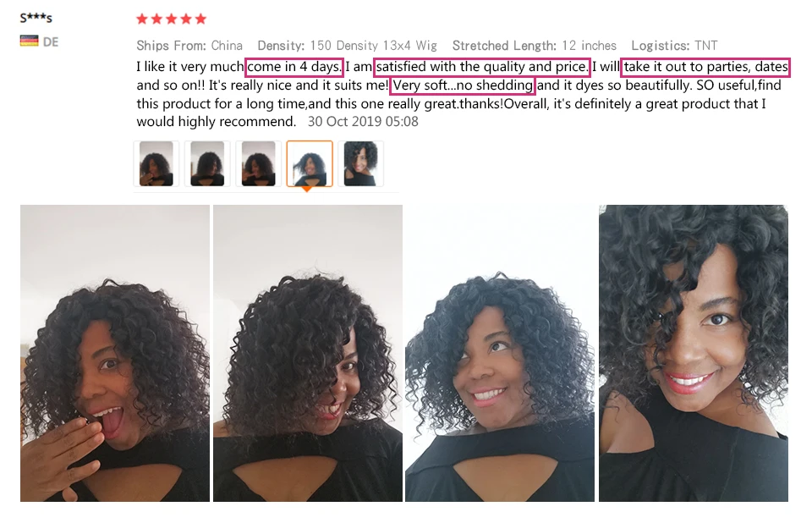The width and height of the screenshot is (812, 523).
Task: Open the large photo with hand over mouth
Action: (x=115, y=353)
